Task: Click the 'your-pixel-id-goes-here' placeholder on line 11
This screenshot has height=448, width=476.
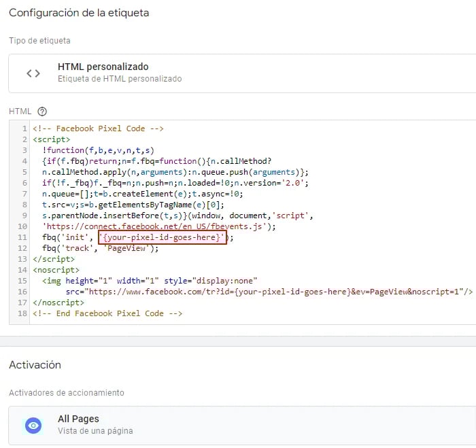Action: 163,237
